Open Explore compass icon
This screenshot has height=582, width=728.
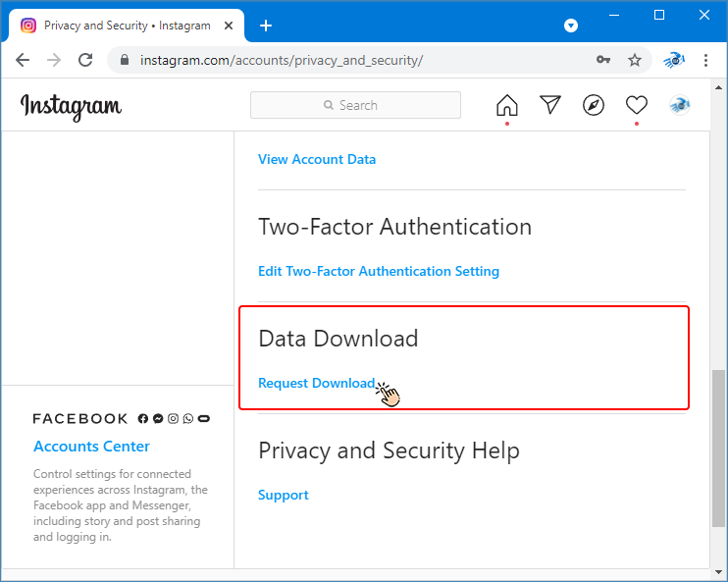coord(594,105)
